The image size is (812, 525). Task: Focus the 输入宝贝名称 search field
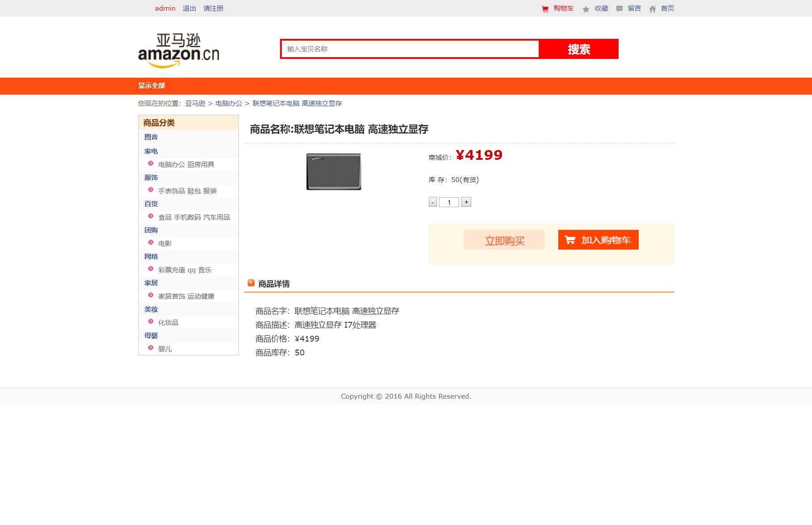pos(410,49)
